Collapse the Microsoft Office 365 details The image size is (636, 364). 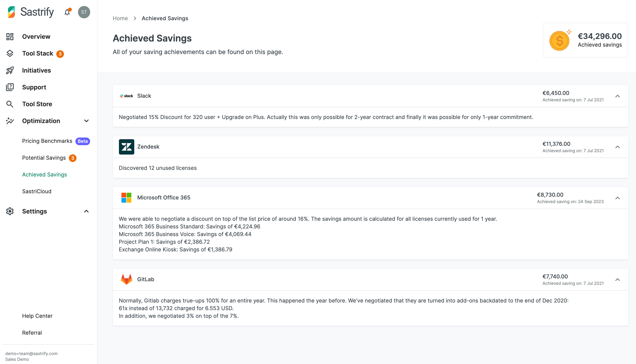click(x=617, y=198)
